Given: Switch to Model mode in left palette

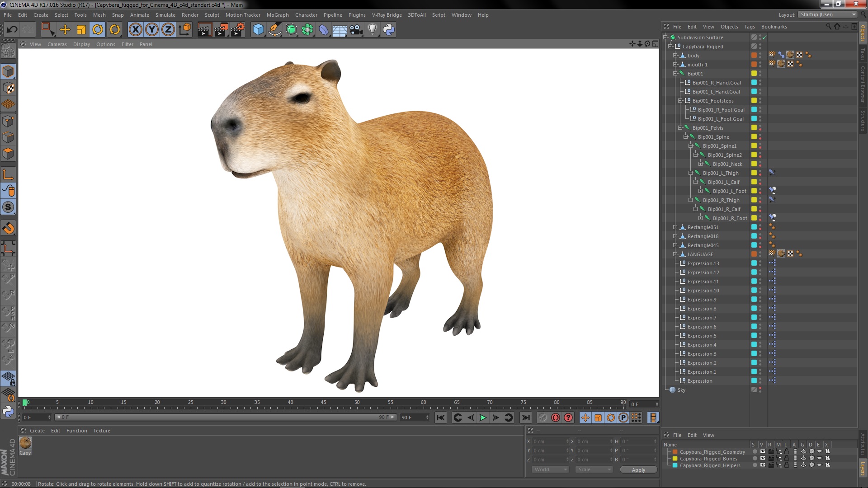Looking at the screenshot, I should [x=8, y=71].
